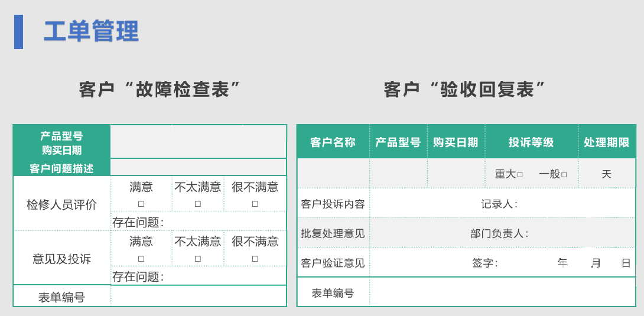Click 表单编号 label in acceptance table
Screen dimensions: 644x316
(333, 293)
